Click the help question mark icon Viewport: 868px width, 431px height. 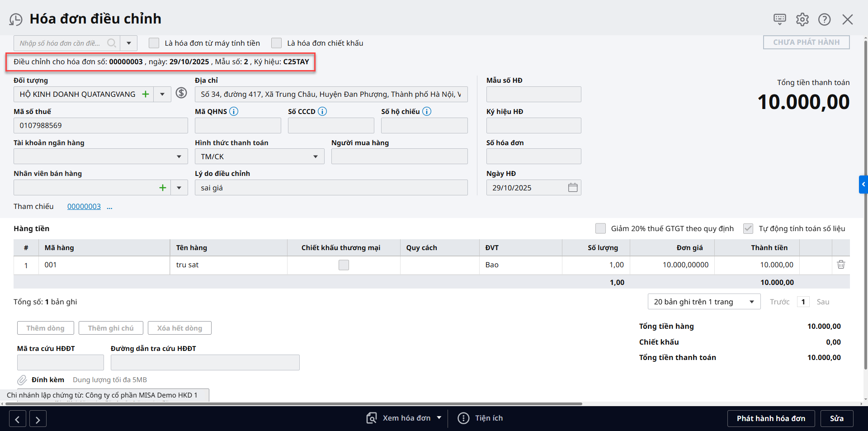coord(824,19)
